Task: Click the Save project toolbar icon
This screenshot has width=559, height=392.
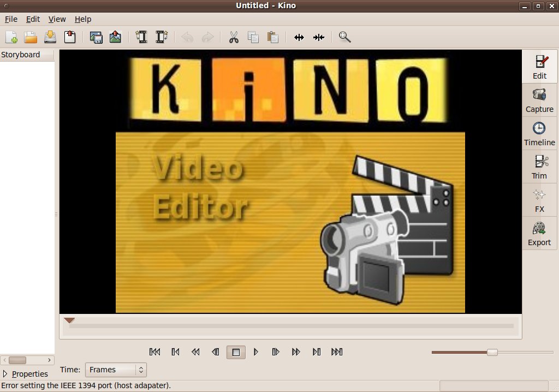Action: [50, 37]
